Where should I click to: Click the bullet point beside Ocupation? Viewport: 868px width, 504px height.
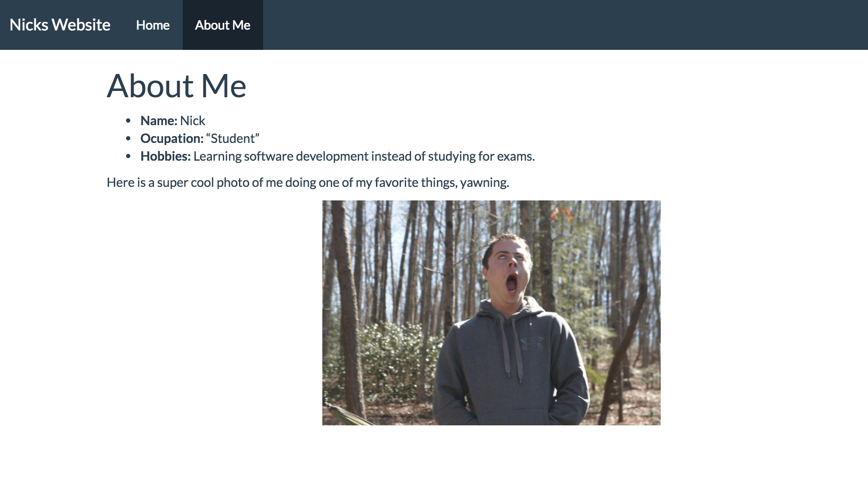128,139
